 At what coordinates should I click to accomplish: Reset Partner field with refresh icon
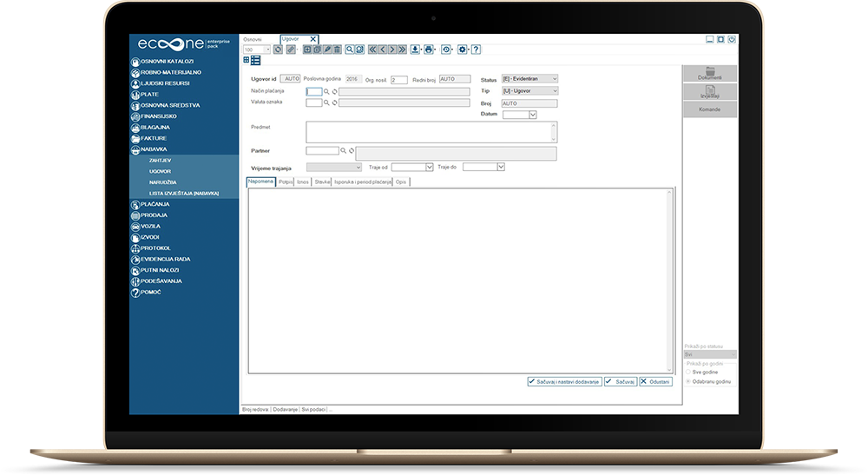pyautogui.click(x=351, y=150)
